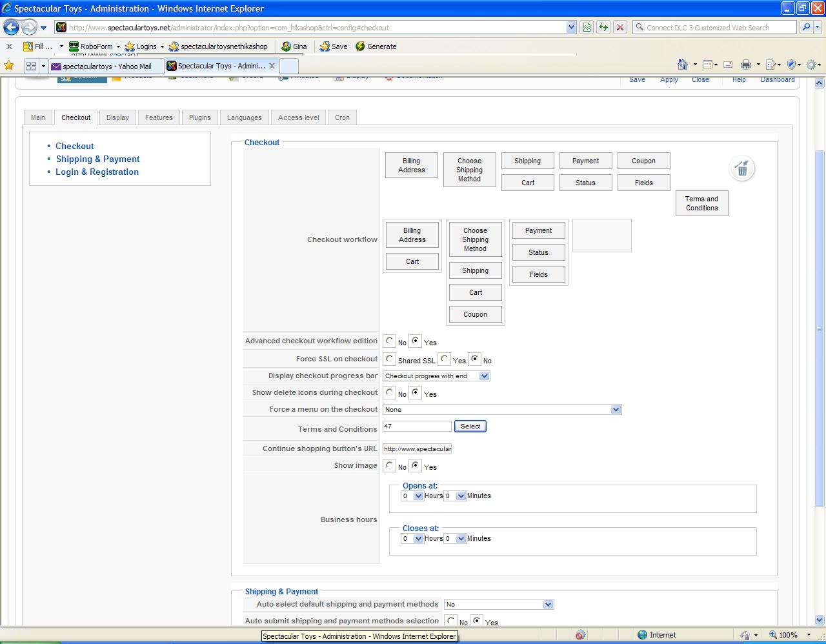Click the popup blocker status bar icon

click(581, 635)
